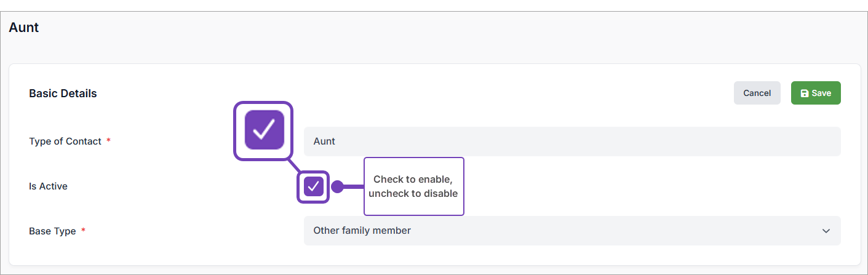
Task: Click the purple dot connector beside the checkbox
Action: [x=337, y=186]
